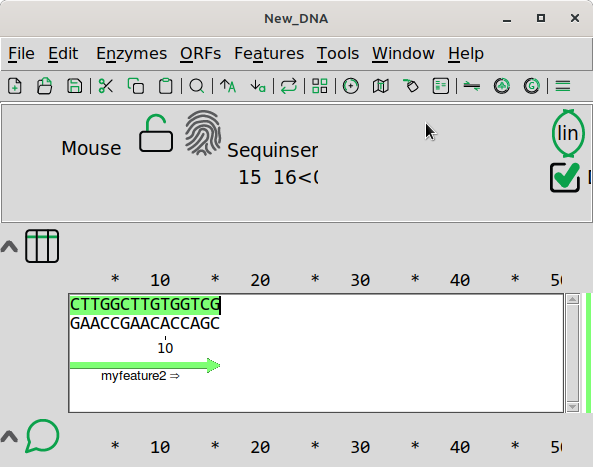The width and height of the screenshot is (593, 467).
Task: Toggle the lin linear/circular topology button
Action: click(x=568, y=133)
